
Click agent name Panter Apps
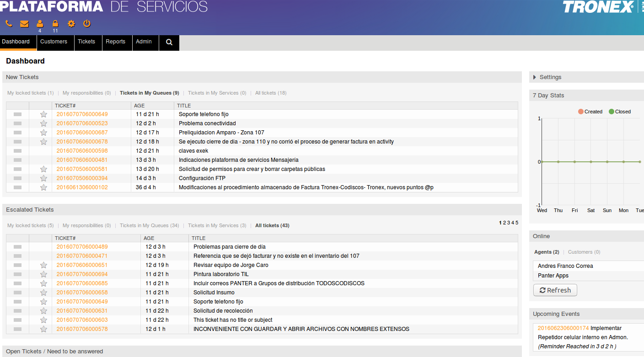pyautogui.click(x=553, y=276)
